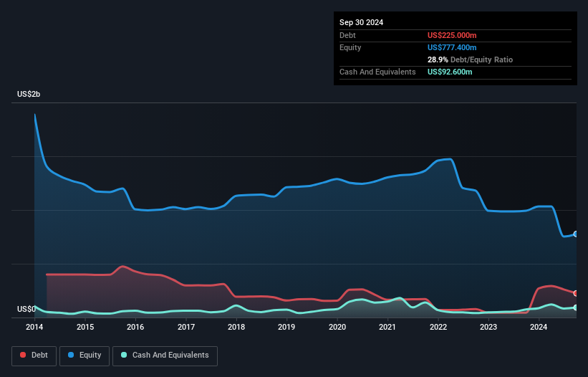Viewport: 588px width, 377px height.
Task: Click the 2024 x-axis label
Action: [x=539, y=327]
